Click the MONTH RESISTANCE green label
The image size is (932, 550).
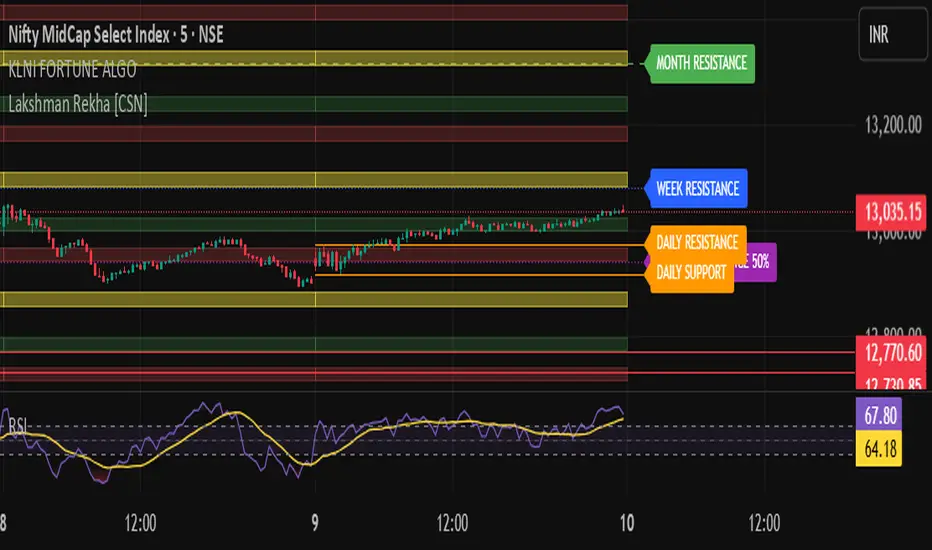point(701,63)
